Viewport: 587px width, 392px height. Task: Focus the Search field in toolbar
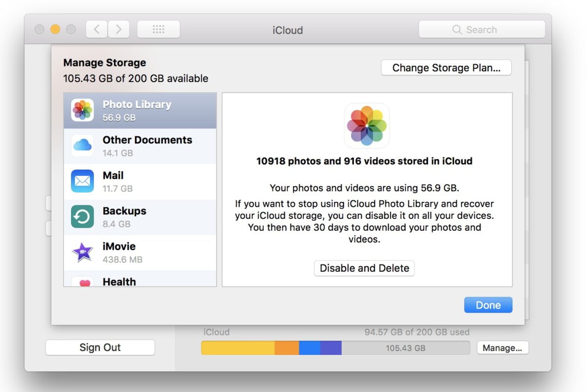click(482, 30)
